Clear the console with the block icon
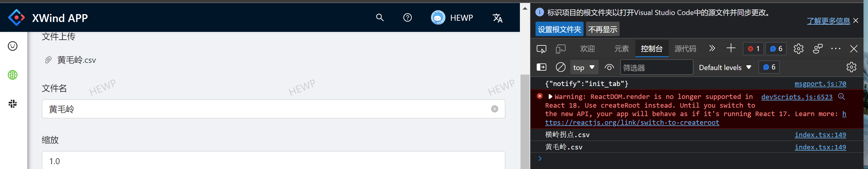The width and height of the screenshot is (868, 169). point(560,67)
